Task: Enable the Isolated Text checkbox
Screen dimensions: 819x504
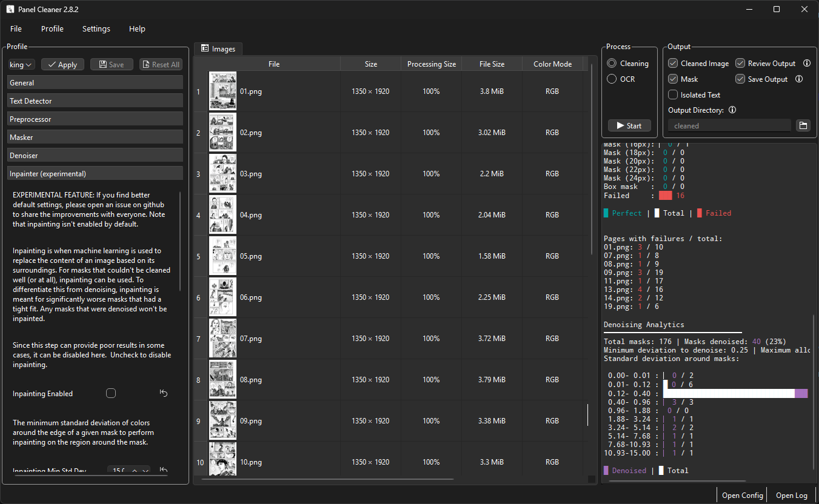Action: 673,94
